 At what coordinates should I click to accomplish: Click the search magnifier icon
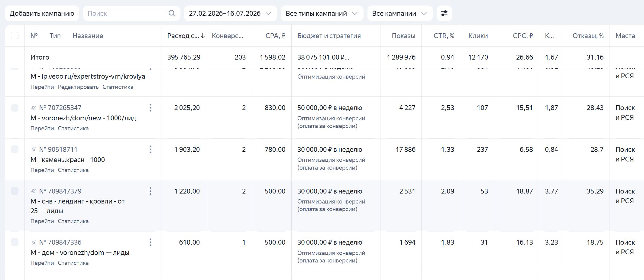(x=172, y=13)
